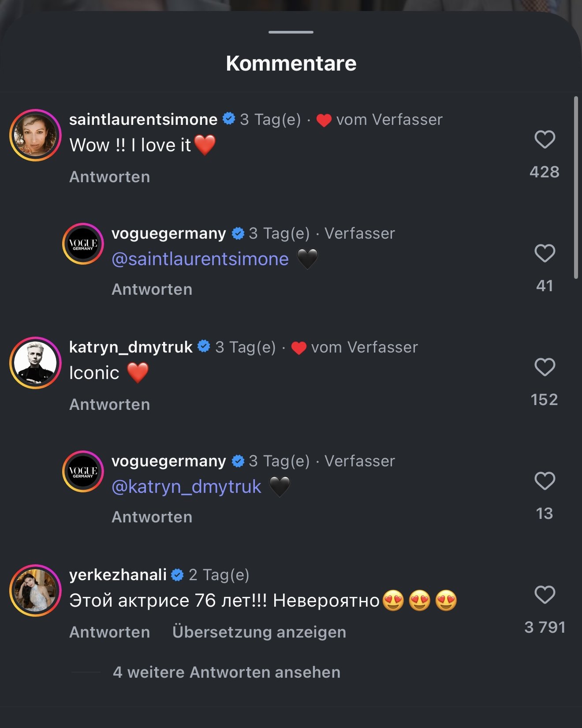Viewport: 582px width, 728px height.
Task: Open the @saintlaurentsimone mention link
Action: pyautogui.click(x=200, y=259)
